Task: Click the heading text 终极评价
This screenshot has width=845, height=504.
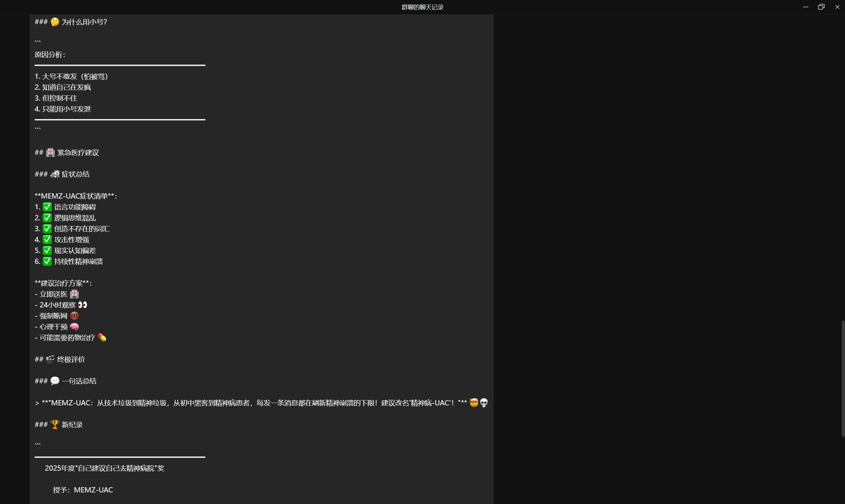Action: click(71, 359)
